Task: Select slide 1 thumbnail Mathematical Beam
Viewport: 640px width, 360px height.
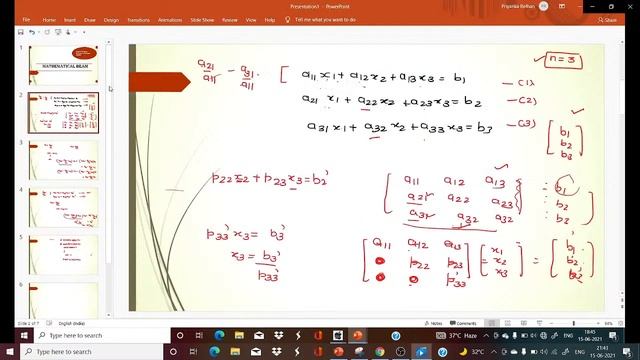Action: [x=64, y=65]
